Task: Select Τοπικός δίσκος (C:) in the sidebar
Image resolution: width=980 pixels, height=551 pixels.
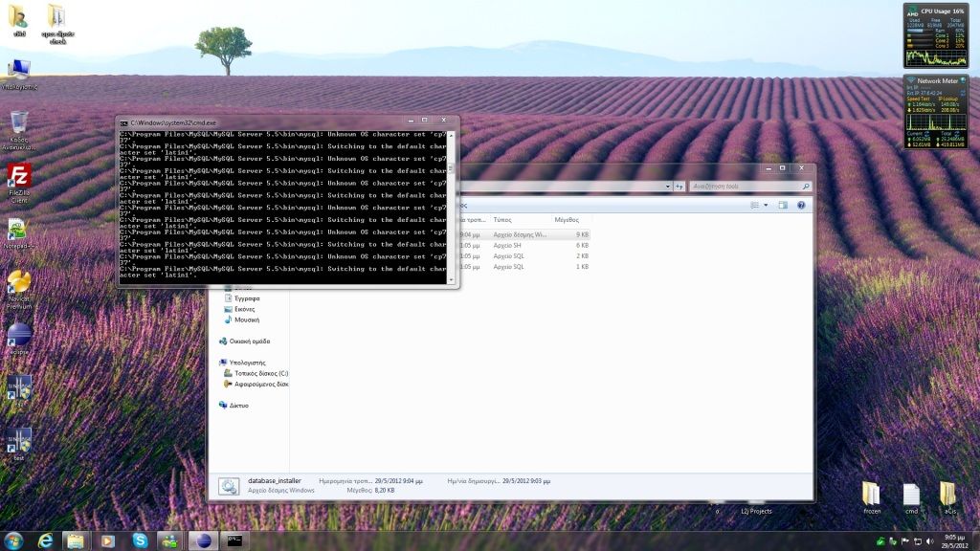Action: coord(261,373)
